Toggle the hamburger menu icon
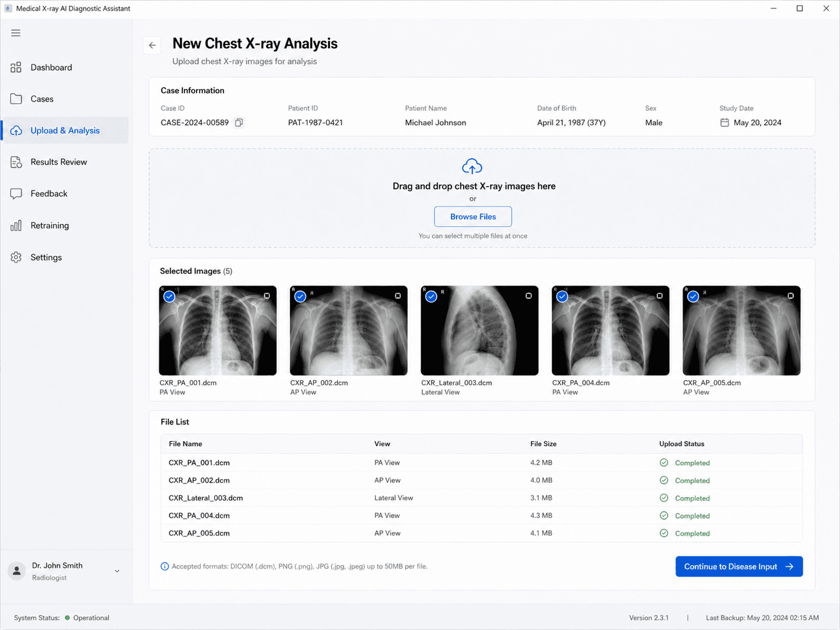Viewport: 840px width, 630px height. [16, 33]
